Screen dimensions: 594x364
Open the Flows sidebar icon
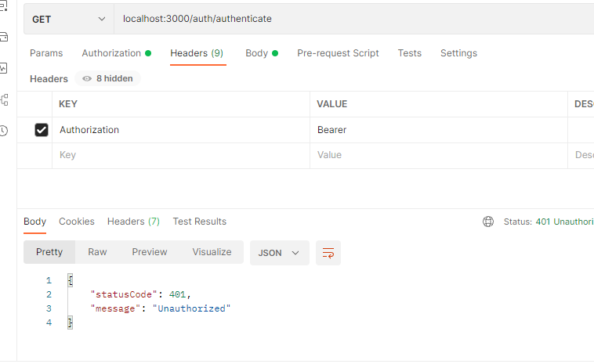[4, 99]
